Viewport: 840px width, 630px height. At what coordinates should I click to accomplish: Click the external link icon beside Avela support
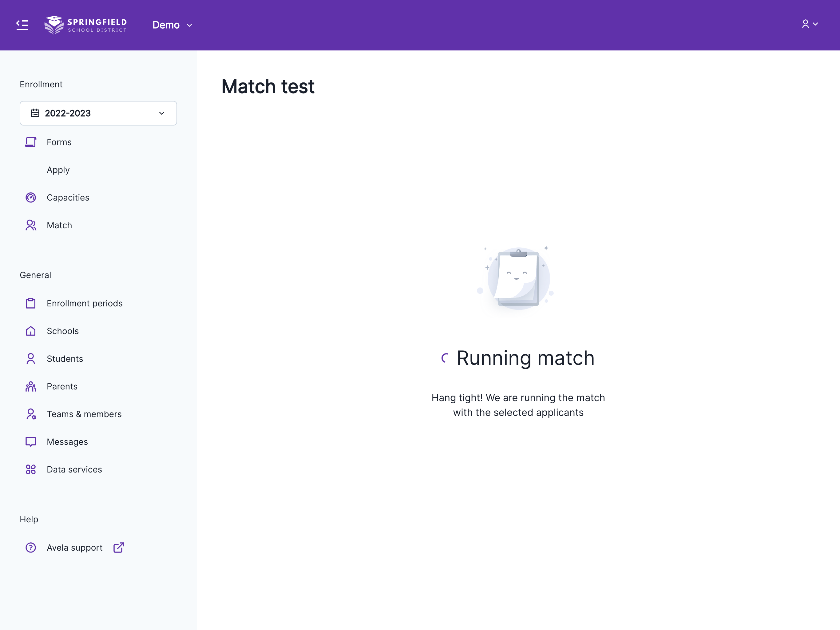[118, 548]
